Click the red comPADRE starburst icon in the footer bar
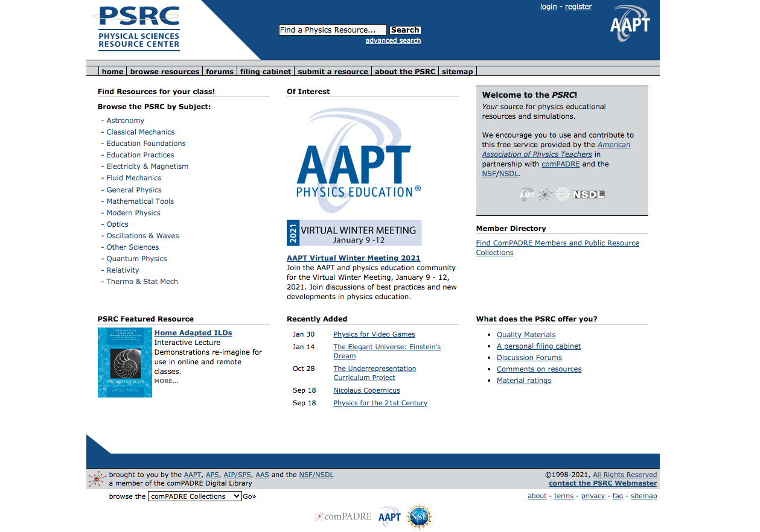The width and height of the screenshot is (760, 532). pos(97,479)
